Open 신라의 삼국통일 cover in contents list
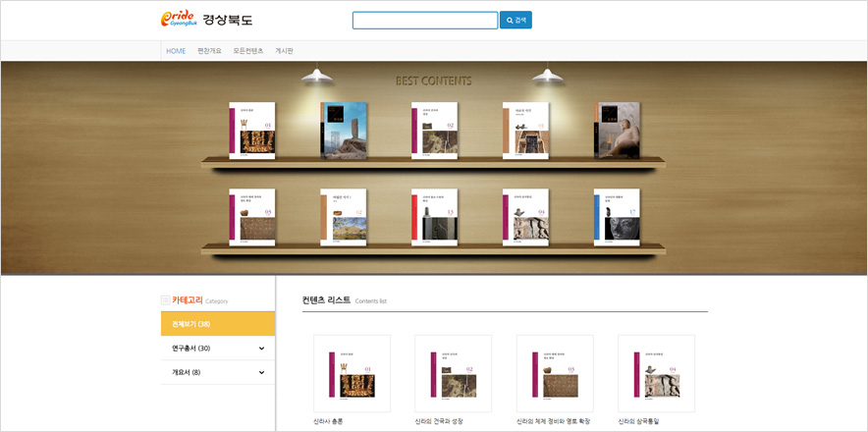This screenshot has height=432, width=868. tap(656, 373)
